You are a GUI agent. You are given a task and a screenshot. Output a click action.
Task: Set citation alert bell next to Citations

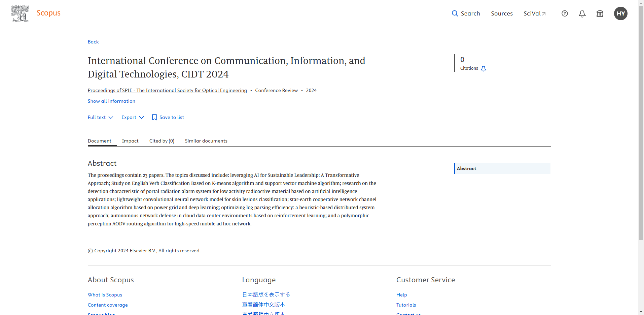point(484,69)
